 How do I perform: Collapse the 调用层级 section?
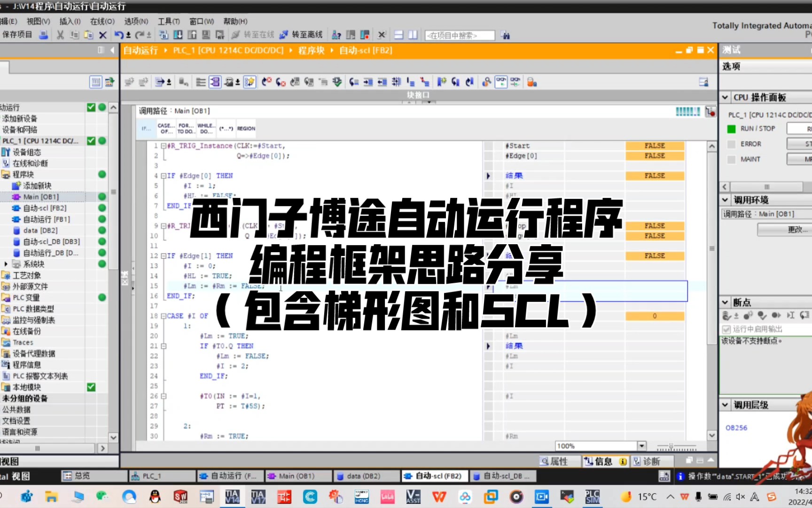pyautogui.click(x=725, y=405)
